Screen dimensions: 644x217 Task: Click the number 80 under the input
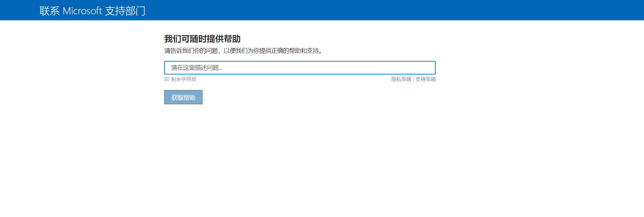tap(167, 79)
